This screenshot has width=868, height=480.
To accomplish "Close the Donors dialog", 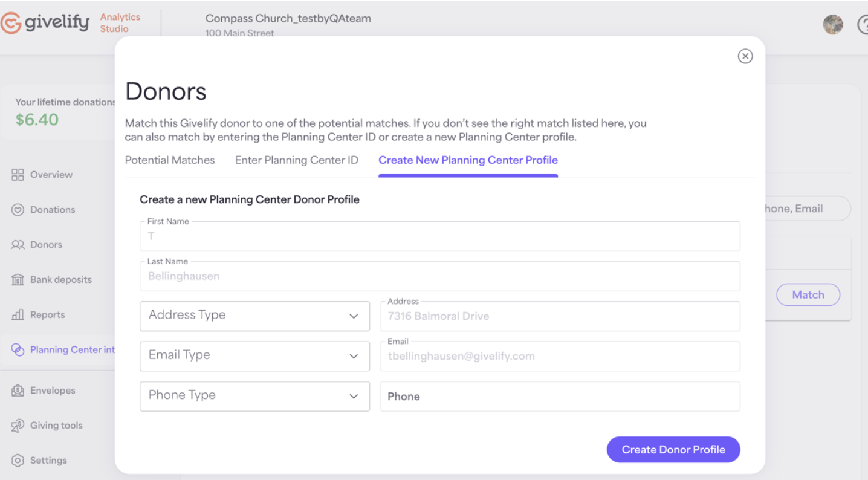I will click(x=745, y=56).
